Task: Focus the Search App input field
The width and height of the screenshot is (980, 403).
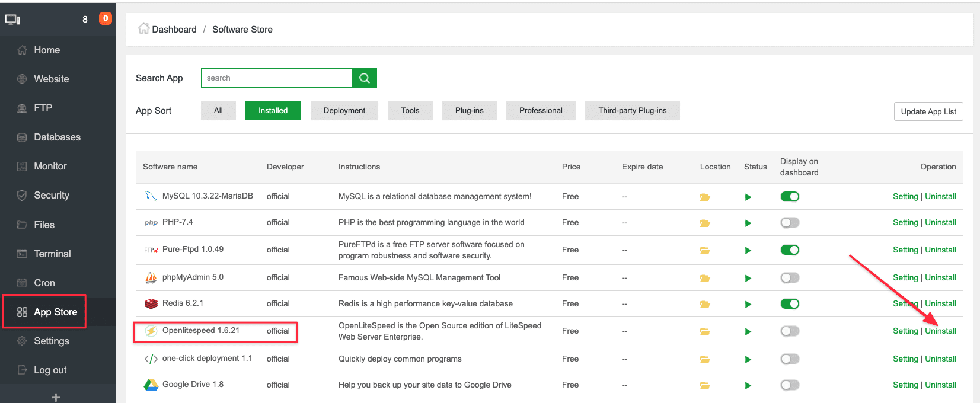Action: pos(276,78)
